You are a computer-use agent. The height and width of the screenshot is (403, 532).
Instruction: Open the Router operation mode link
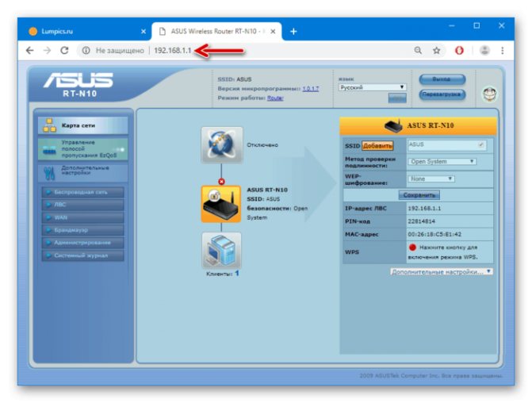point(275,98)
